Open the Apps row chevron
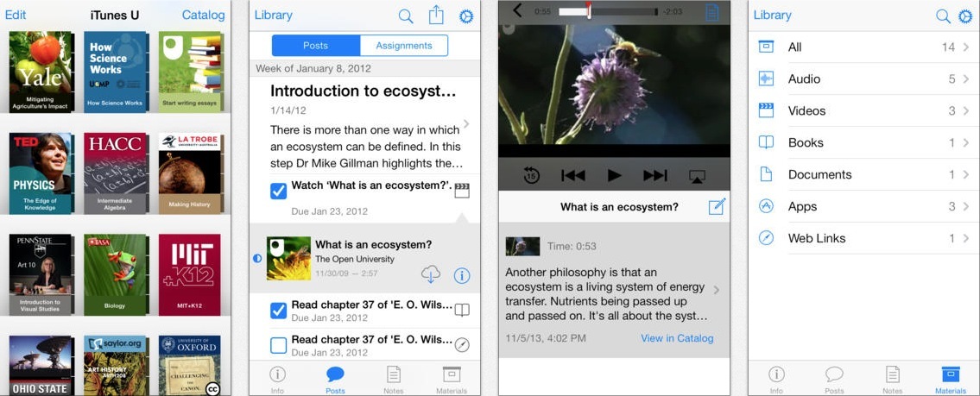Screen dimensions: 980x396 click(966, 206)
